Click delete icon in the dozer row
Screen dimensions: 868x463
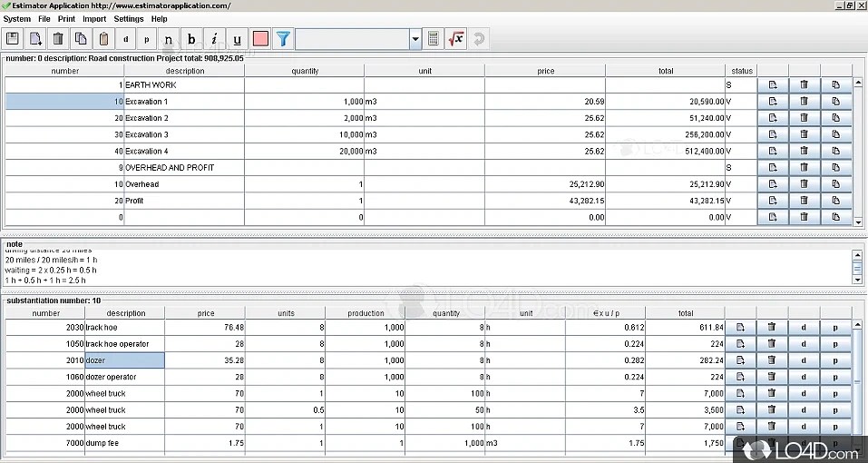pyautogui.click(x=772, y=360)
